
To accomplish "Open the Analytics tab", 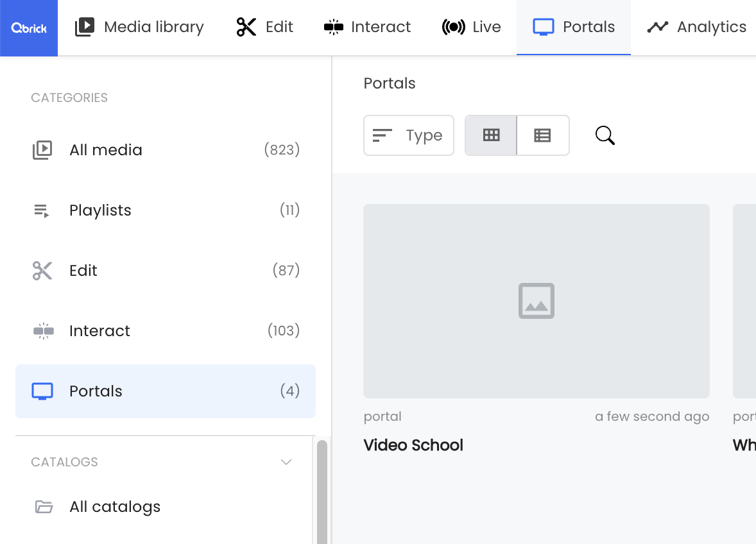I will [697, 27].
